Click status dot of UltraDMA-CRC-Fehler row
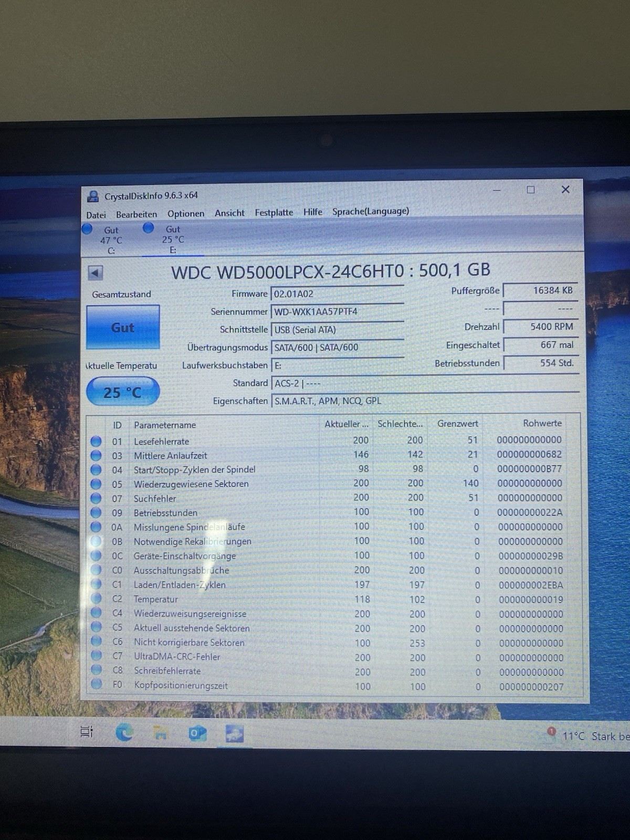630x840 pixels. pos(96,655)
